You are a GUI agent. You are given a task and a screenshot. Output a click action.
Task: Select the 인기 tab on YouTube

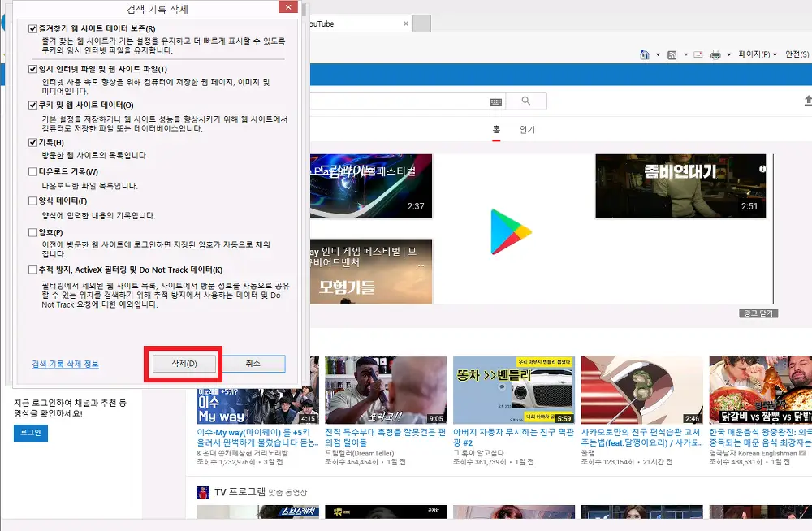click(x=527, y=130)
